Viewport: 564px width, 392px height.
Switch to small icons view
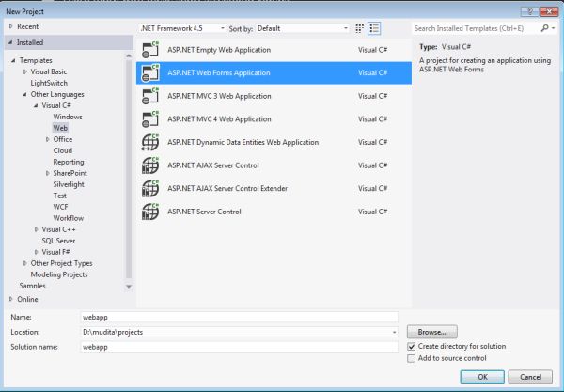[x=359, y=28]
